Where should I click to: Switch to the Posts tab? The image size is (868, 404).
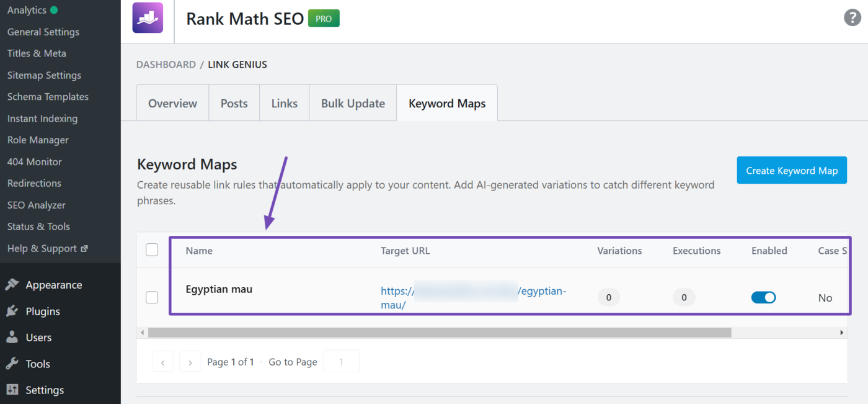point(234,104)
